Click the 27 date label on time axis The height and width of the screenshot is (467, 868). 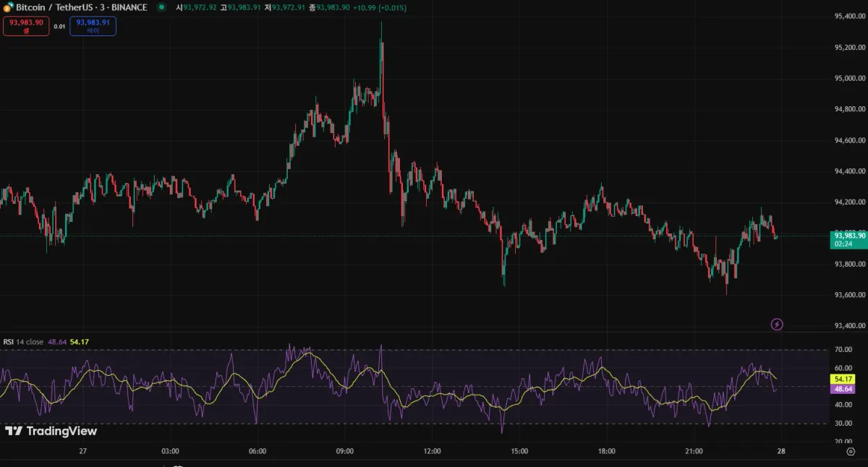[83, 451]
